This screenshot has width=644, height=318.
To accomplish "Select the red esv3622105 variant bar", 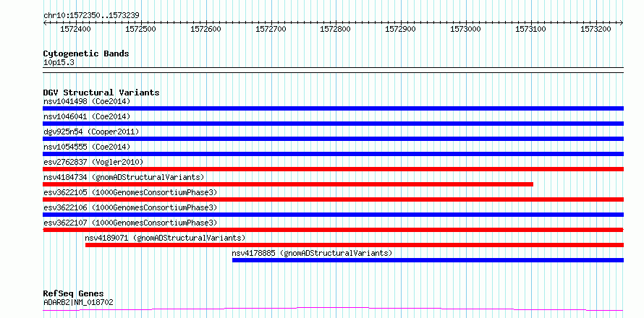I will [333, 199].
